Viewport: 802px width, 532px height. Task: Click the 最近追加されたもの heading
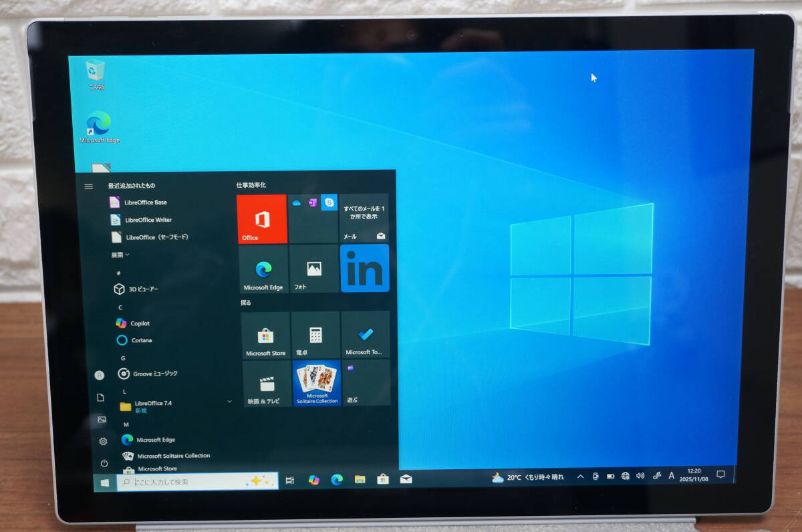[x=132, y=185]
